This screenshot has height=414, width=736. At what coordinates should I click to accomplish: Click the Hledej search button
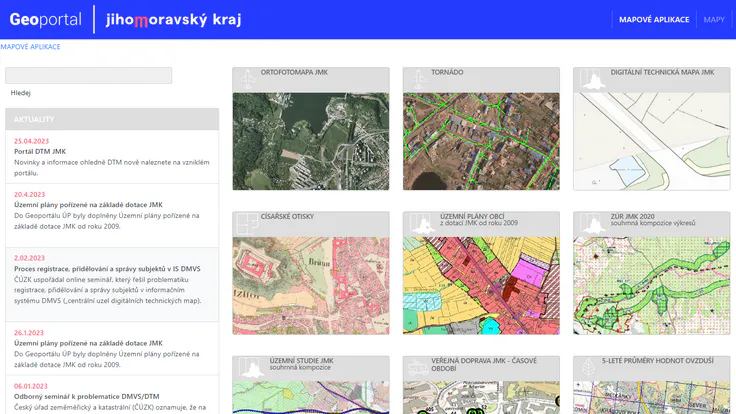pos(21,93)
